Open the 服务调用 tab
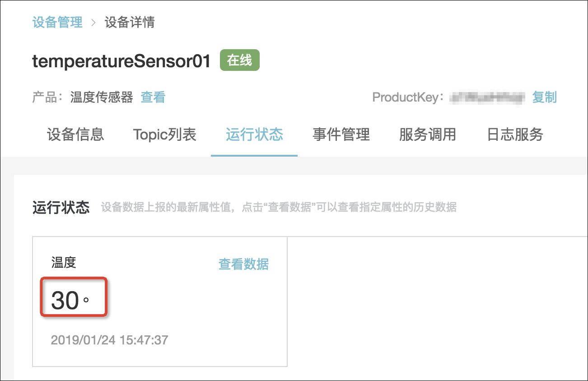The image size is (588, 381). [428, 134]
